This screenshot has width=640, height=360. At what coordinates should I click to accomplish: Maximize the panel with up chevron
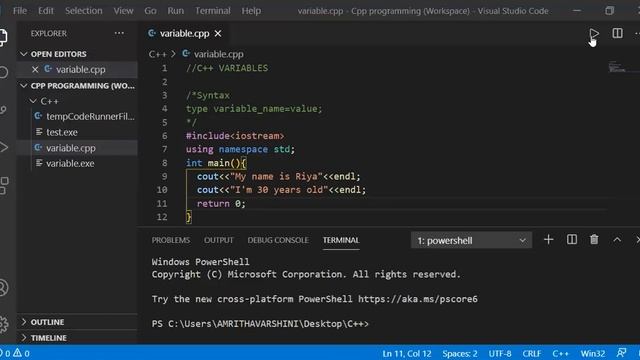pyautogui.click(x=617, y=240)
